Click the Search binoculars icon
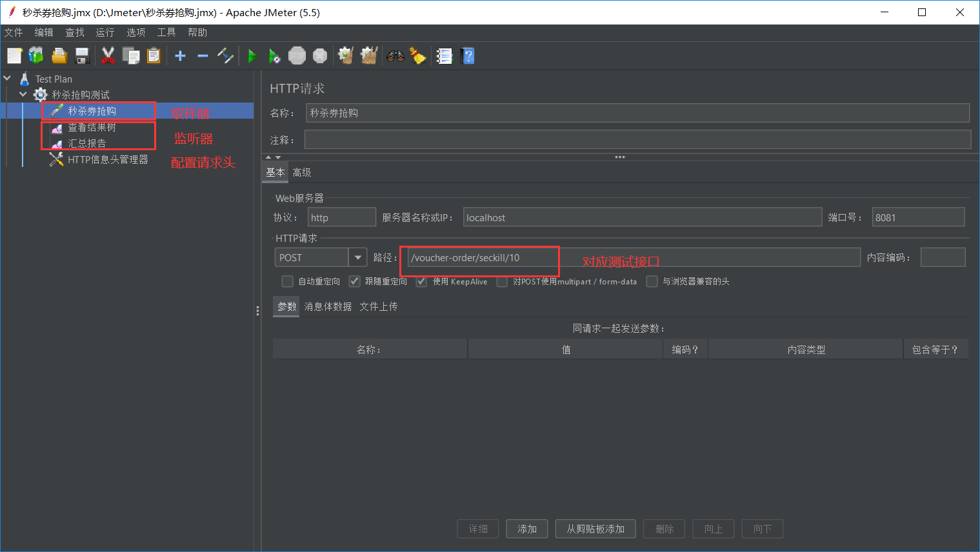980x552 pixels. tap(395, 56)
